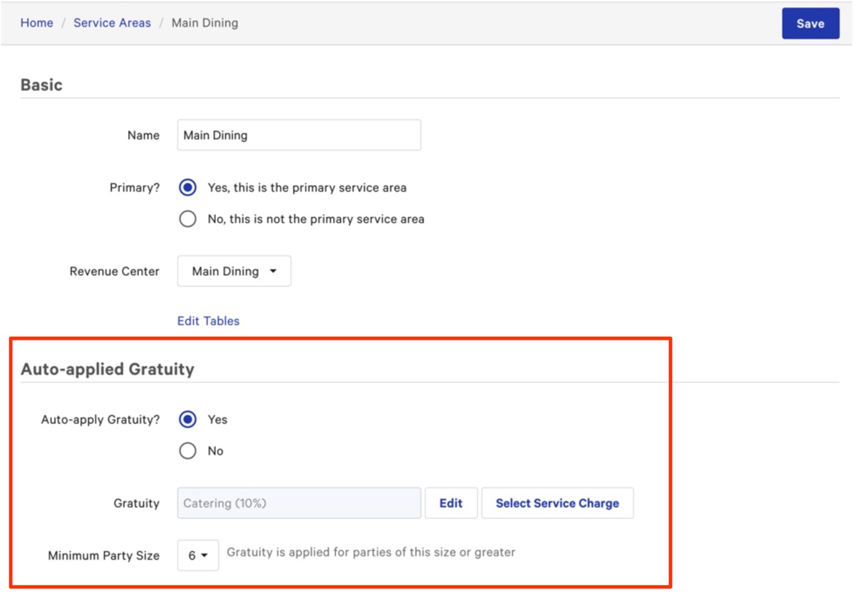
Task: Click the Main Dining breadcrumb text
Action: (x=205, y=23)
